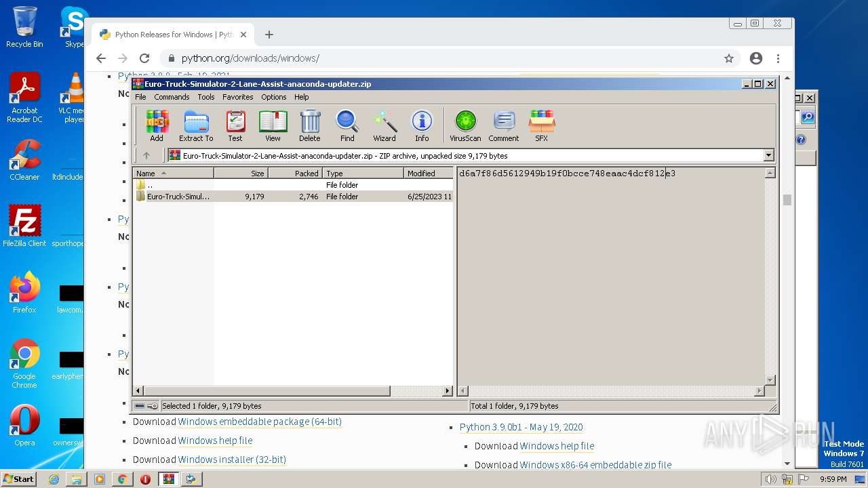Open Windows embeddable package (64-bit) link
The width and height of the screenshot is (868, 488).
[260, 422]
